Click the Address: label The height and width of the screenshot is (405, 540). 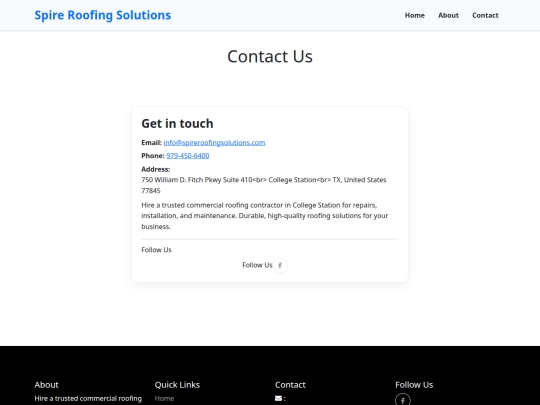point(156,169)
